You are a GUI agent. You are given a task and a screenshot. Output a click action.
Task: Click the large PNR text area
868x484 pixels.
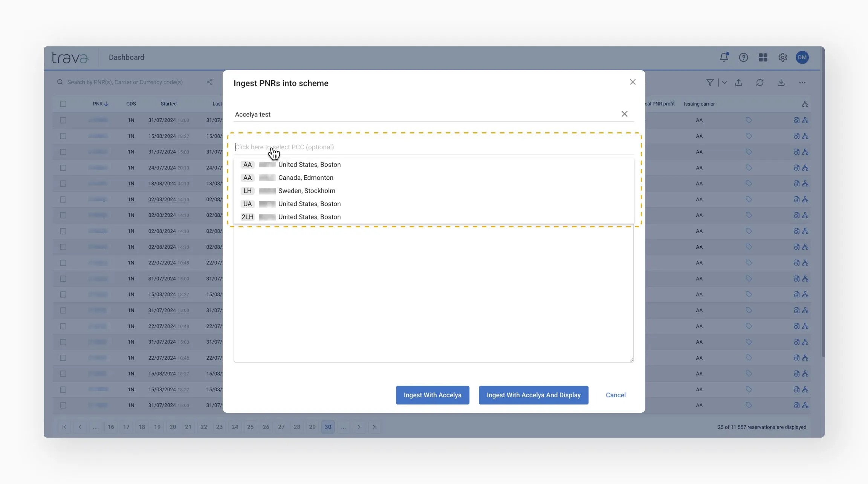click(433, 294)
